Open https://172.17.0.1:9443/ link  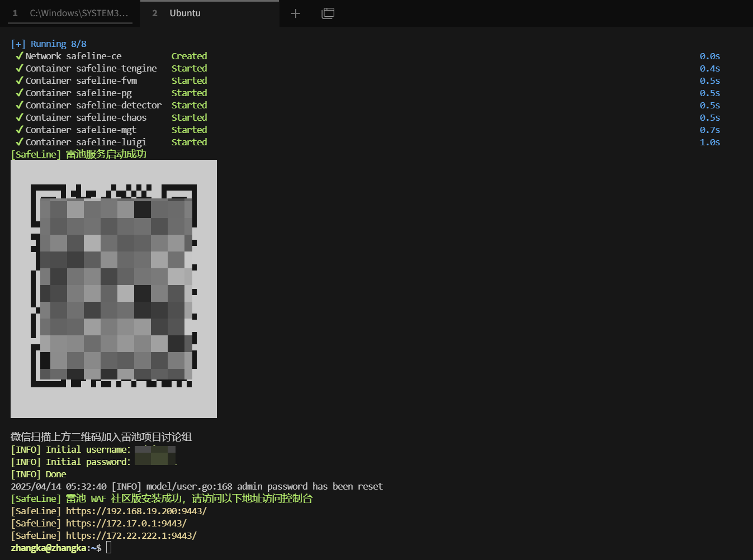(126, 523)
